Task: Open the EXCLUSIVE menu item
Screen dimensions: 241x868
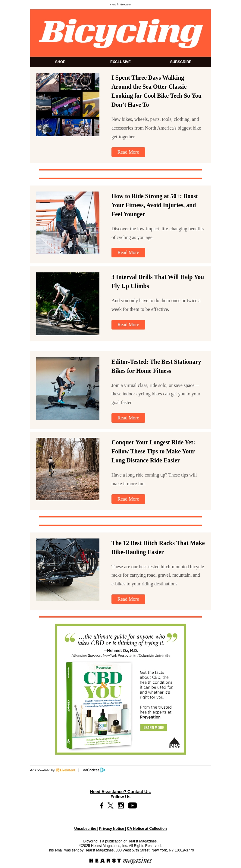Action: (x=120, y=62)
